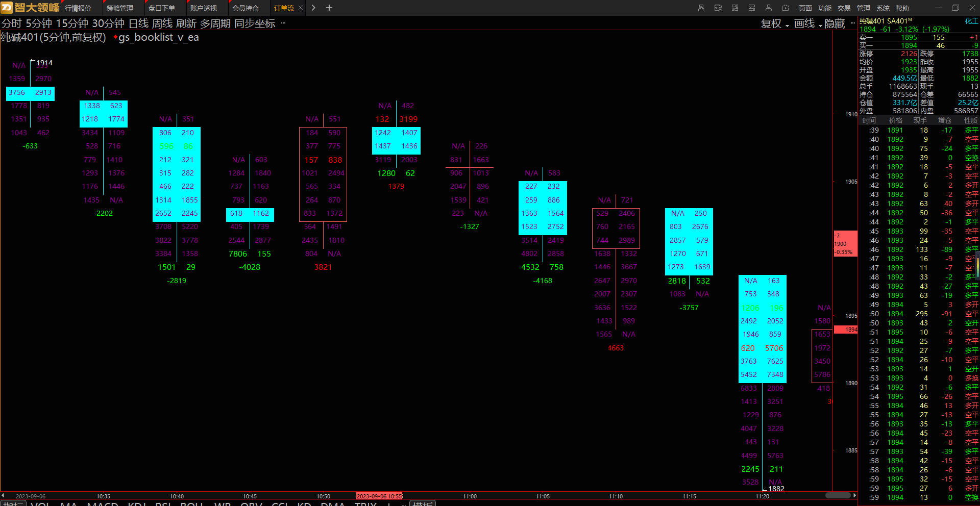Switch to 周线 period
This screenshot has height=506, width=980.
coord(162,23)
